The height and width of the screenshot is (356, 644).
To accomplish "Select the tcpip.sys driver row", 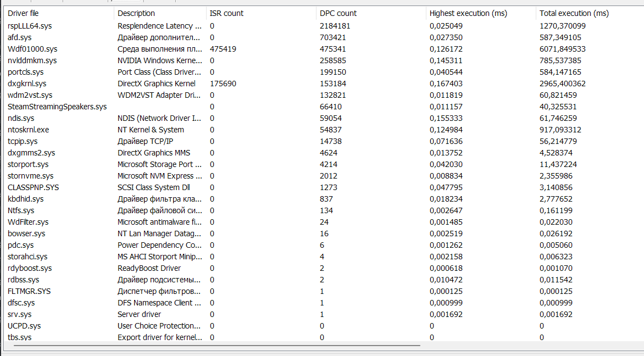I will 324,141.
